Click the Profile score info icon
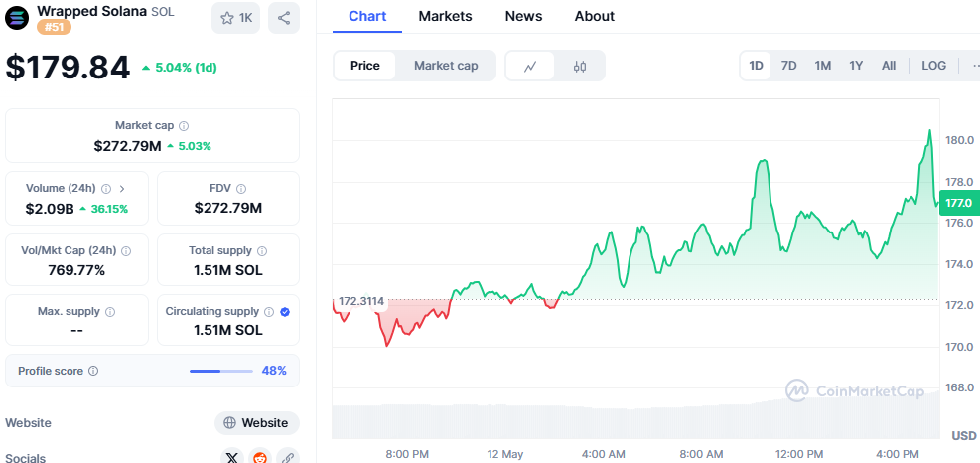The image size is (980, 463). tap(93, 371)
